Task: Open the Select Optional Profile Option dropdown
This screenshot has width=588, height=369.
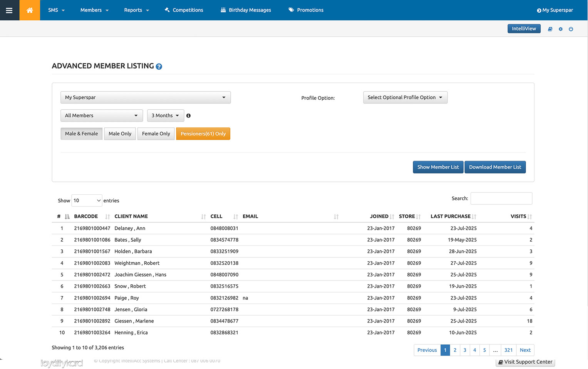Action: coord(405,97)
